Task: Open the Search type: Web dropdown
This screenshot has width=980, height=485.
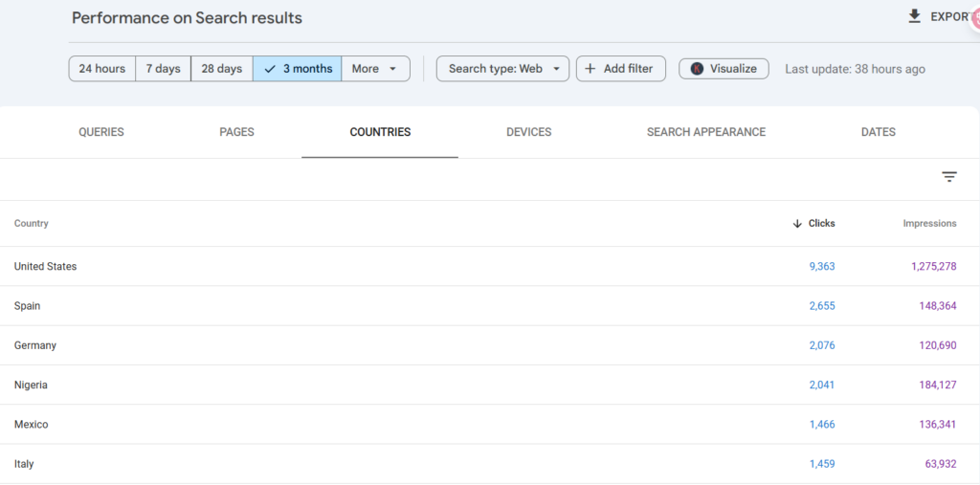Action: (x=502, y=69)
